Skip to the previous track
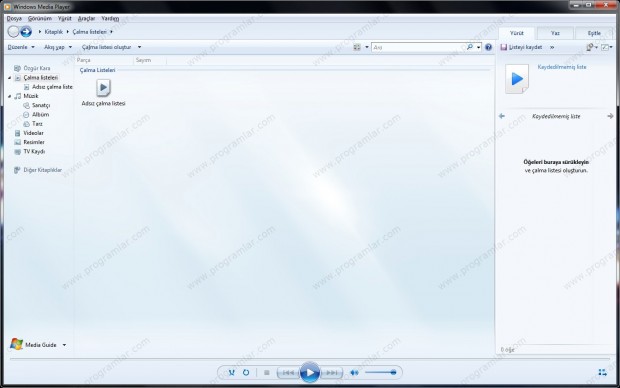Screen dimensions: 620x388 click(x=288, y=373)
